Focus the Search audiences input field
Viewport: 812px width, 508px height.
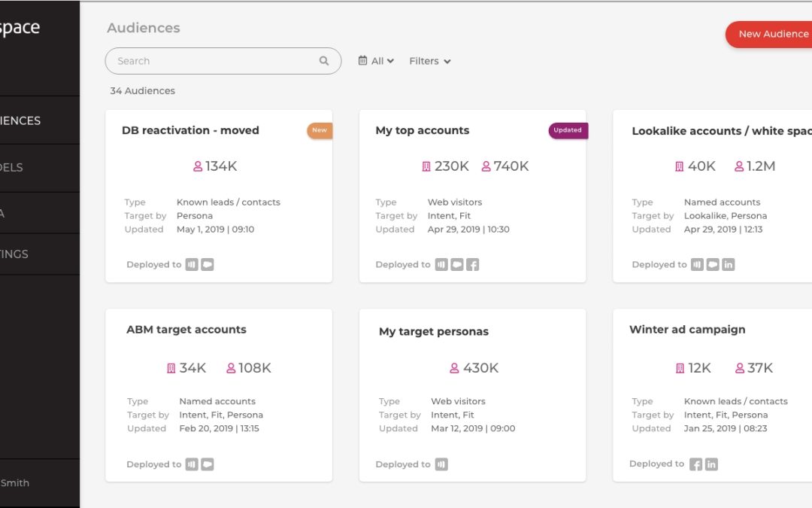click(x=223, y=61)
